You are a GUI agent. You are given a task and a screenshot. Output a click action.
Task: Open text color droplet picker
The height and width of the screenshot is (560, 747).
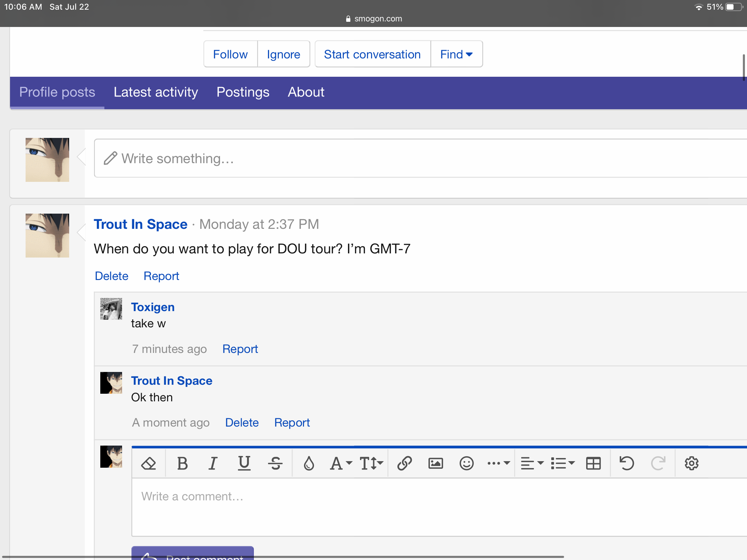coord(308,463)
